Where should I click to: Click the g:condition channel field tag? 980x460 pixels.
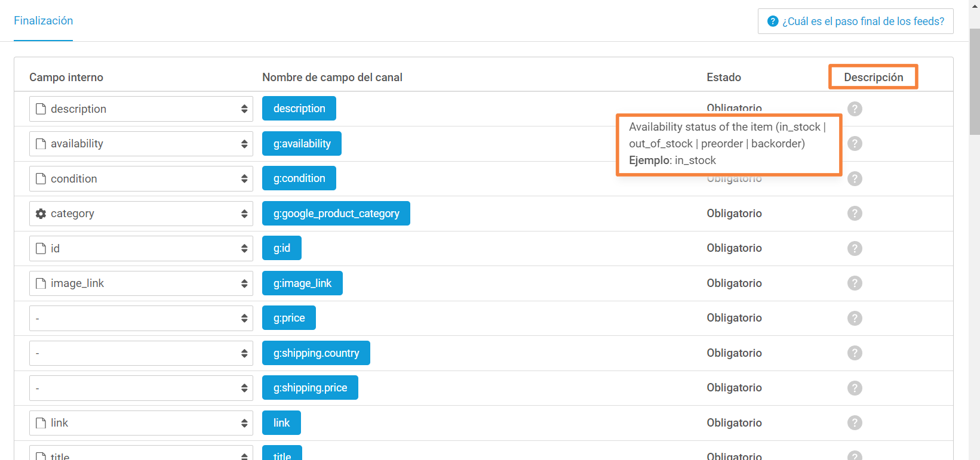[299, 178]
